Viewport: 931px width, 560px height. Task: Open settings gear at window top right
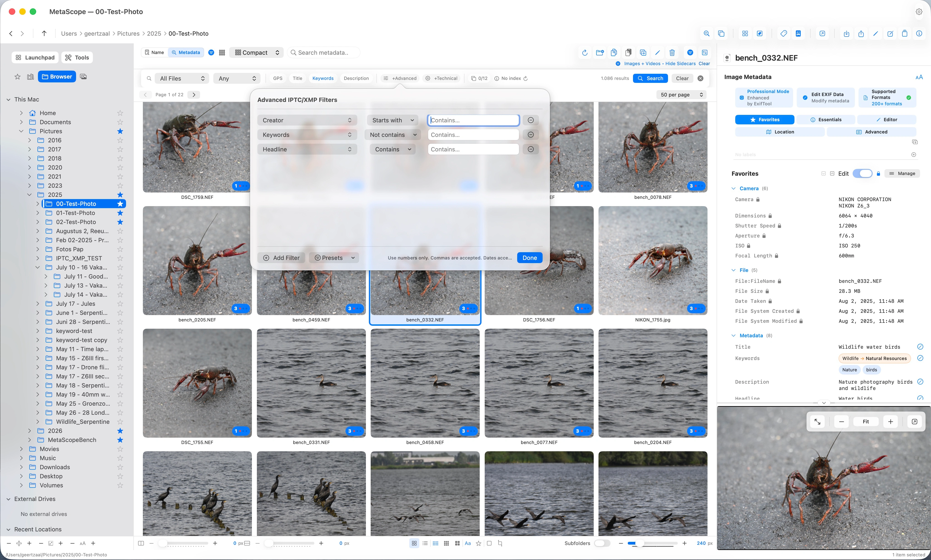click(x=919, y=12)
